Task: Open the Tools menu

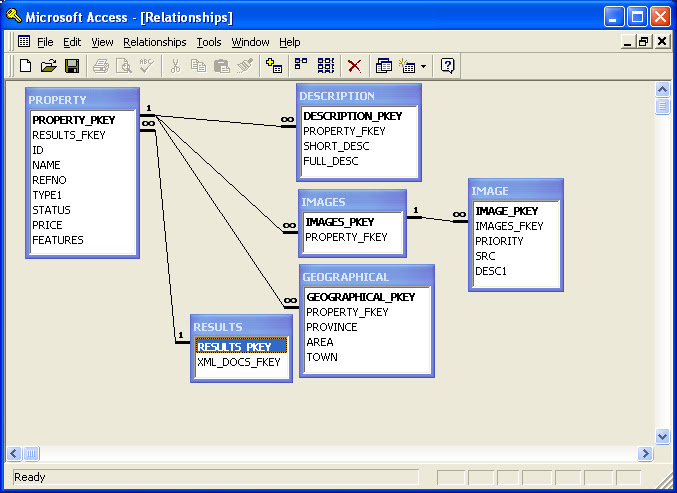Action: pyautogui.click(x=209, y=42)
